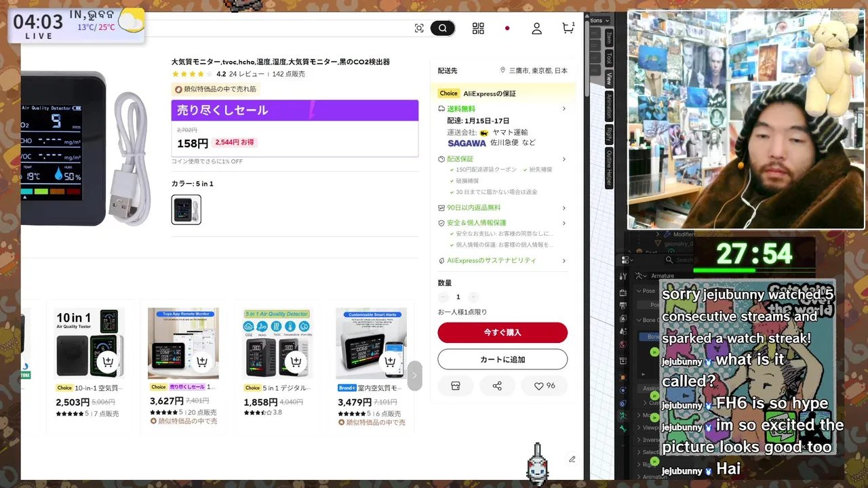The width and height of the screenshot is (868, 488).
Task: Open Blender World properties tab icon
Action: [x=623, y=345]
